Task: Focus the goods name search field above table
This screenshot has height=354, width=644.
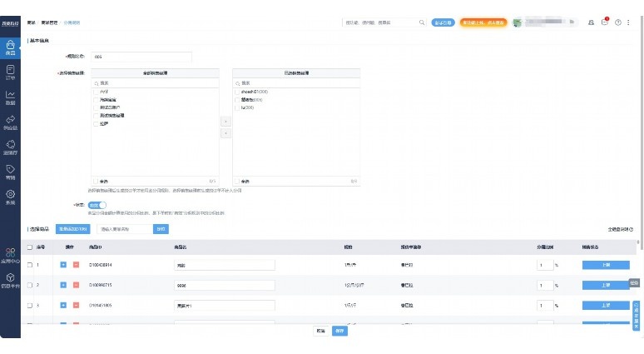Action: (x=125, y=229)
